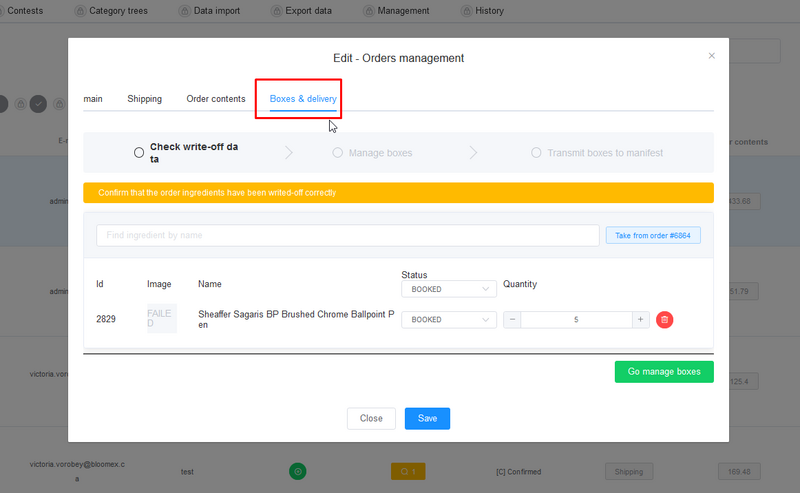Open the main tab
Screen dimensions: 800x493
pyautogui.click(x=93, y=99)
